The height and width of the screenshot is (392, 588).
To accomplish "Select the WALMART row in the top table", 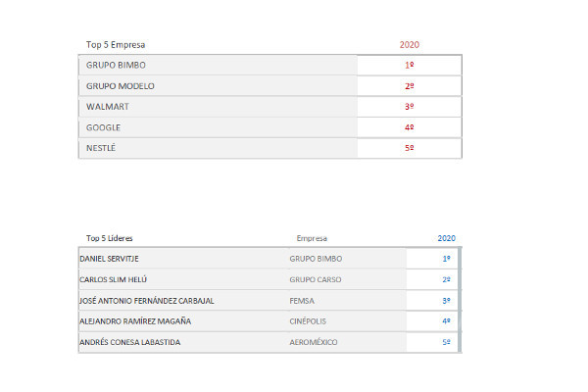I will point(270,107).
